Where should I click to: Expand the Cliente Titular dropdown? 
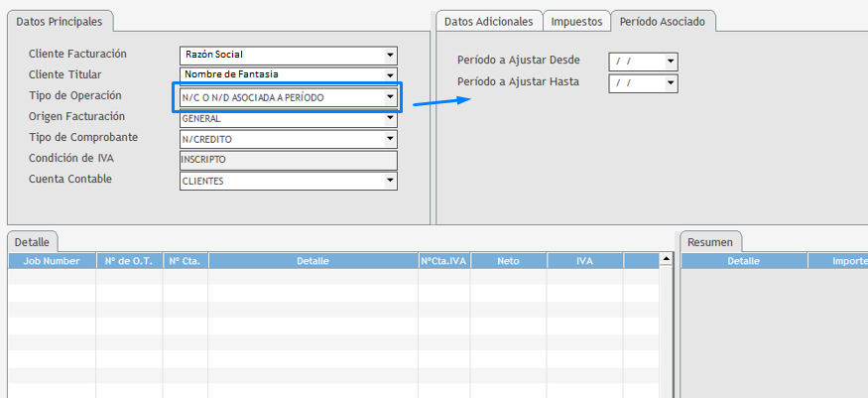pos(390,75)
